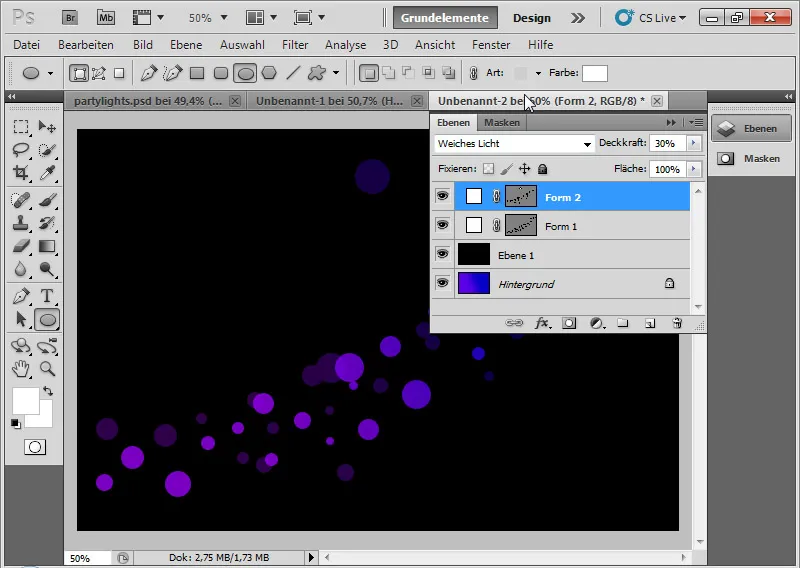Toggle lock image pixels brush icon
This screenshot has width=800, height=568.
[x=506, y=169]
